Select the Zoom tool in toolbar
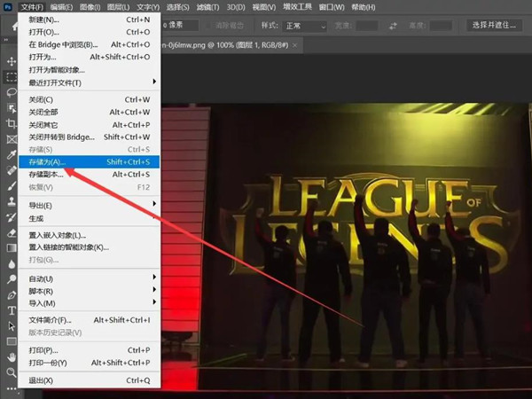Screen dimensions: 532x399 (x=12, y=373)
